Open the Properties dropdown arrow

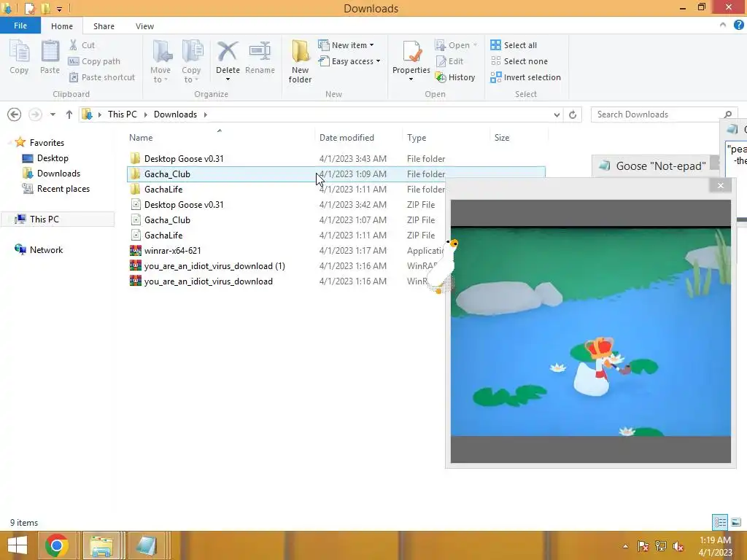(411, 79)
